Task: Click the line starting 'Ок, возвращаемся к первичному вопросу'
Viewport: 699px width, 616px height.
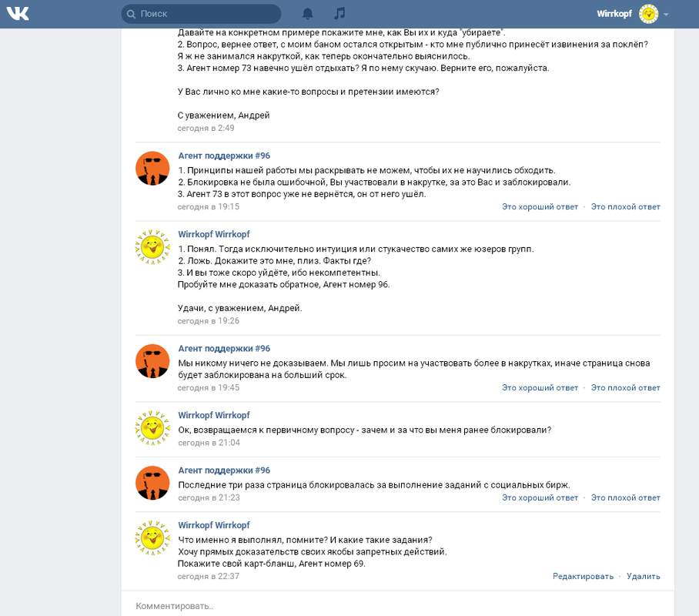Action: (365, 430)
